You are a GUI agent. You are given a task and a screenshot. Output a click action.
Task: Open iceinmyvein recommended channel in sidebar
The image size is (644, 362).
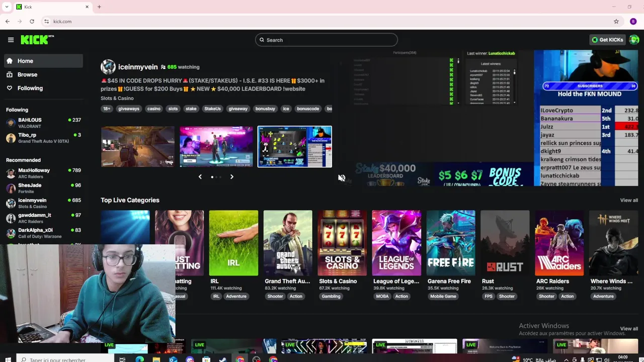click(43, 203)
